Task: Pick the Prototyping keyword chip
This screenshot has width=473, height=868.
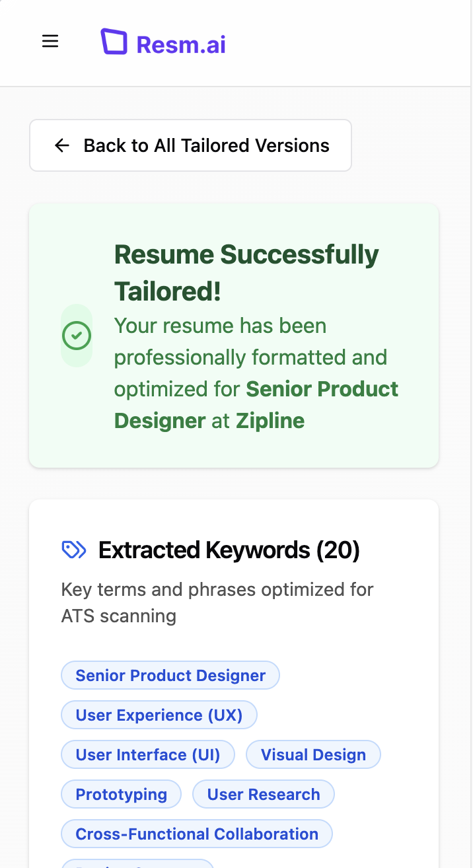Action: [121, 794]
